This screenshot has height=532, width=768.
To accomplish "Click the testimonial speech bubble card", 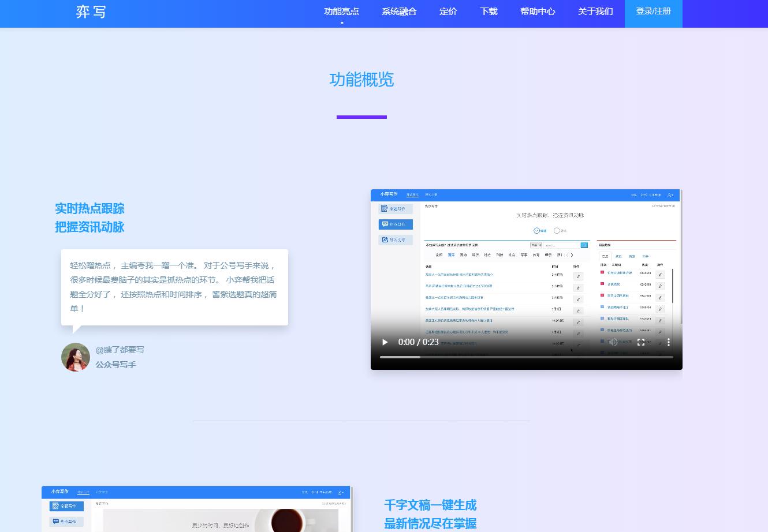I will click(x=174, y=287).
